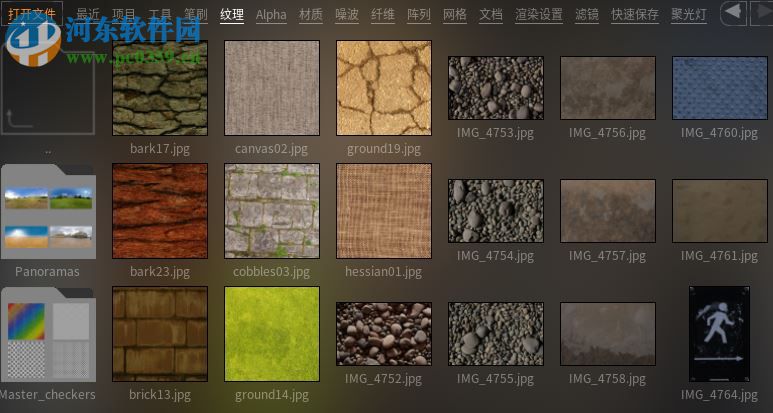Switch to the 笔刷 tab

(196, 15)
